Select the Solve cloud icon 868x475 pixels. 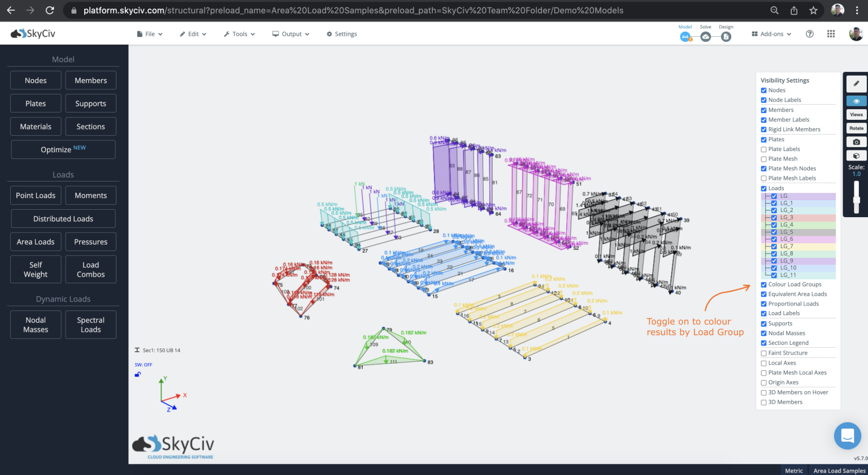tap(705, 36)
